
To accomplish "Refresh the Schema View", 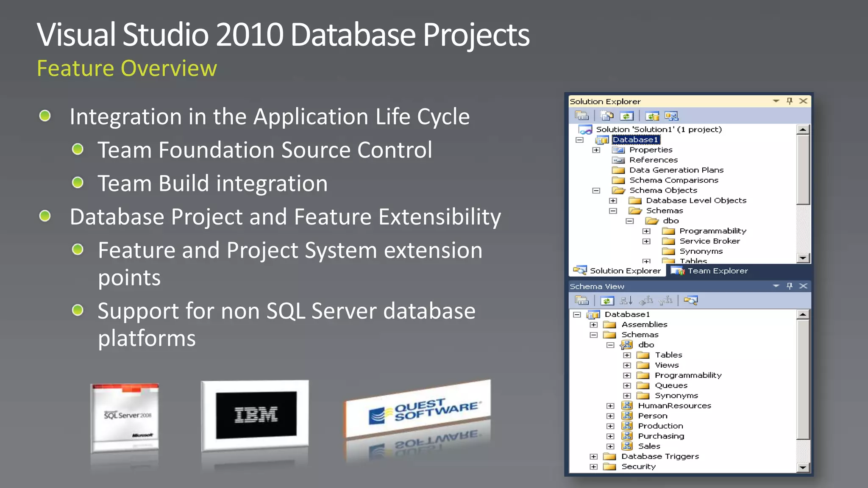I will click(x=607, y=300).
